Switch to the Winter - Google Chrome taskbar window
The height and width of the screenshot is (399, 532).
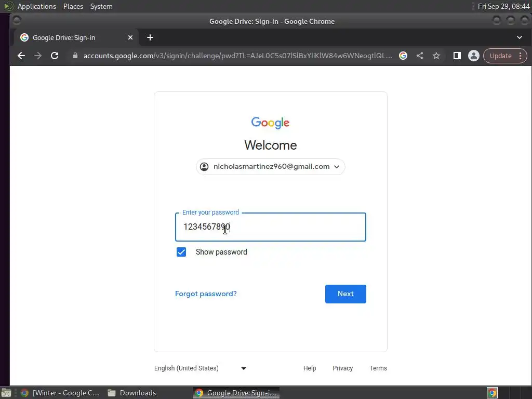tap(60, 393)
